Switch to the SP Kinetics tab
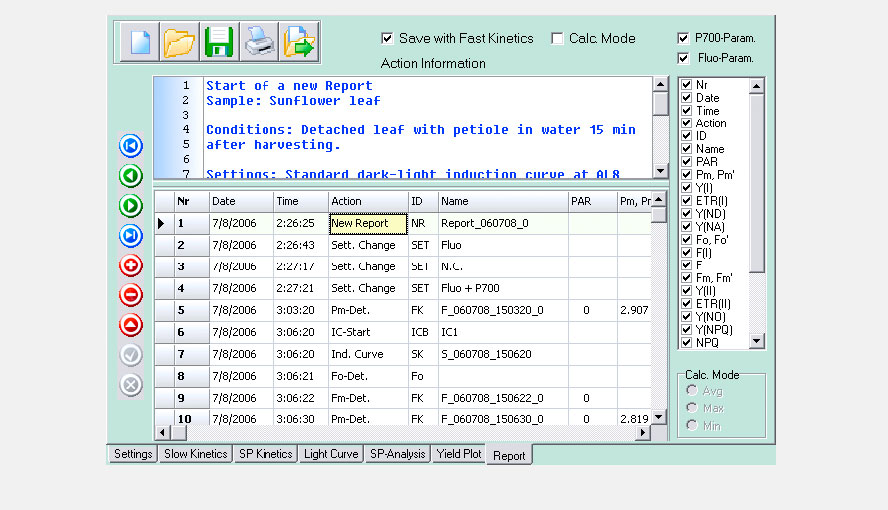 coord(266,454)
